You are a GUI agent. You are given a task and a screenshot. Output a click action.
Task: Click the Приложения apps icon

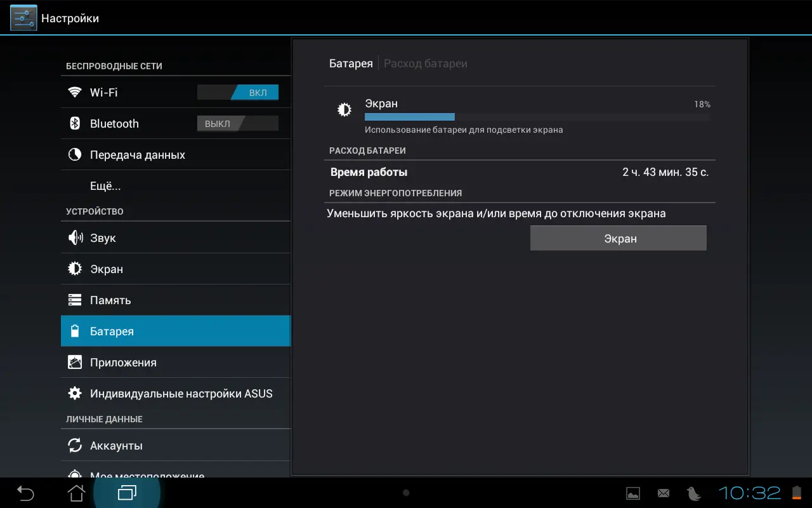(75, 362)
